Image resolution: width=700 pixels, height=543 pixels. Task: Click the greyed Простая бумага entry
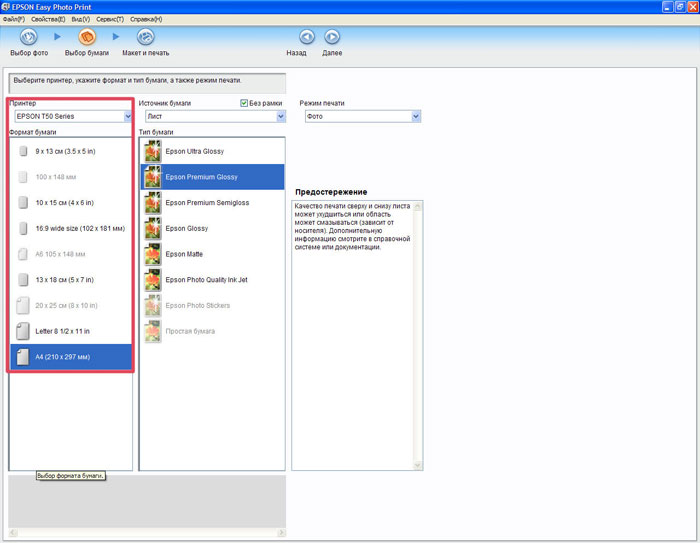click(212, 331)
